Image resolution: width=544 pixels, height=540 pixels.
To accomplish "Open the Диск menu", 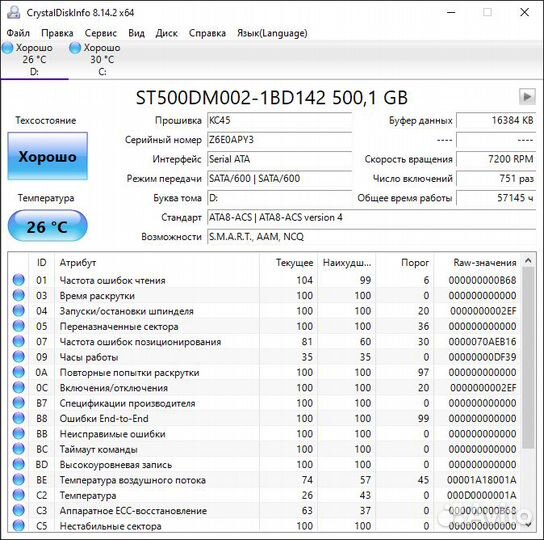I will click(167, 33).
